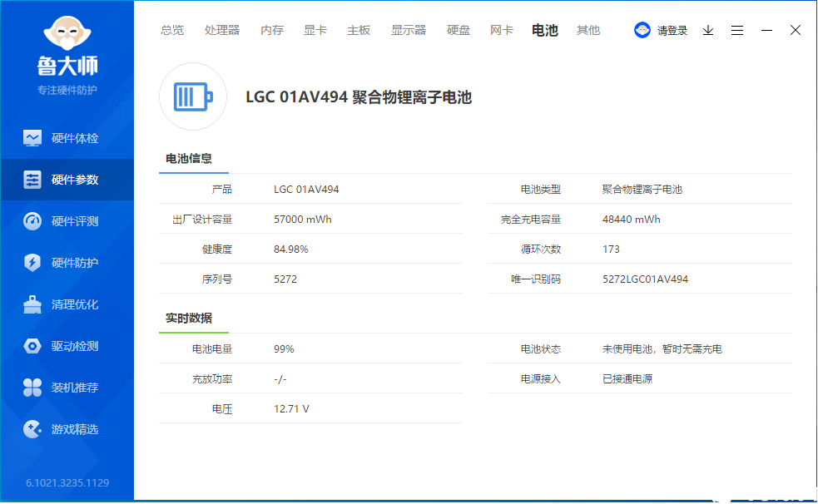Screen dimensions: 818x504
Task: Click the 实时数据 section header
Action: [189, 318]
